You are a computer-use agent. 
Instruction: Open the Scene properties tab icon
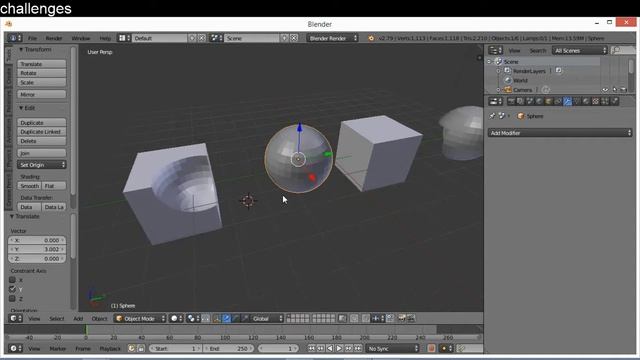[x=529, y=101]
